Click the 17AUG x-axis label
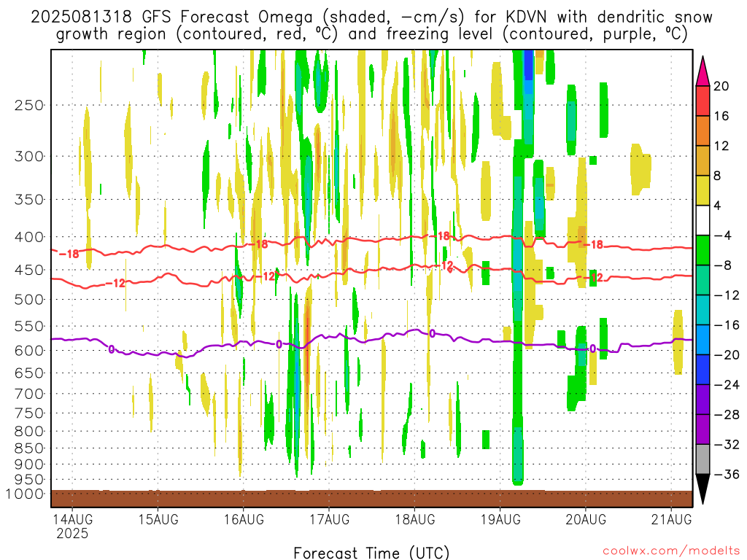Screen dimensions: 747x560 pos(329,519)
